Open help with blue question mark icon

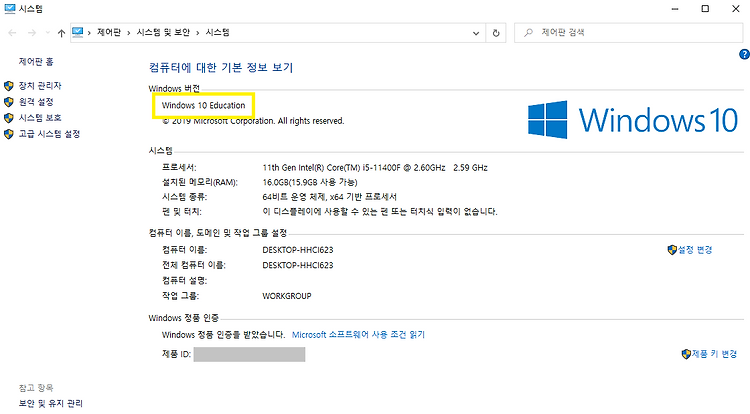point(744,54)
